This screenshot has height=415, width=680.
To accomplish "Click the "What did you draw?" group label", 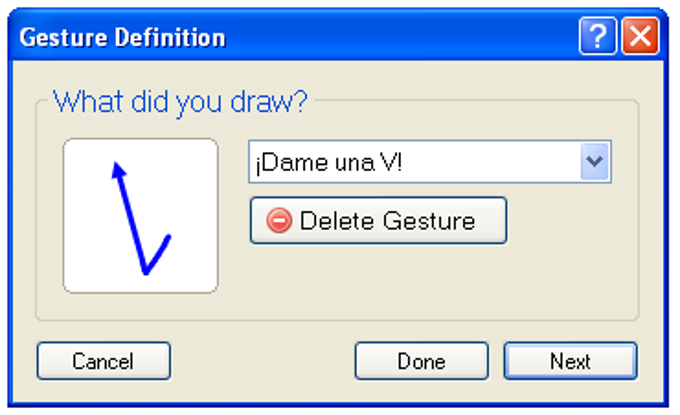I will pos(180,102).
